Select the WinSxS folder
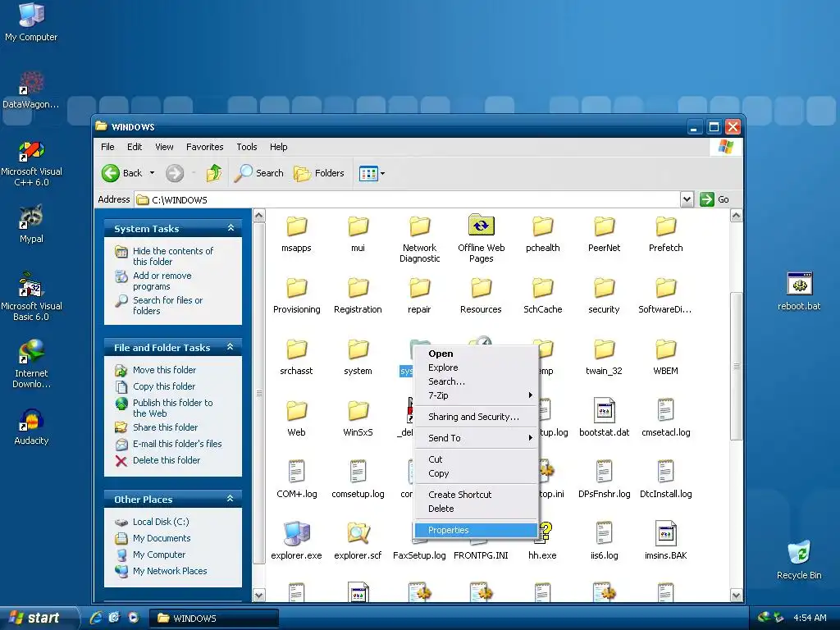The image size is (840, 630). click(x=358, y=418)
